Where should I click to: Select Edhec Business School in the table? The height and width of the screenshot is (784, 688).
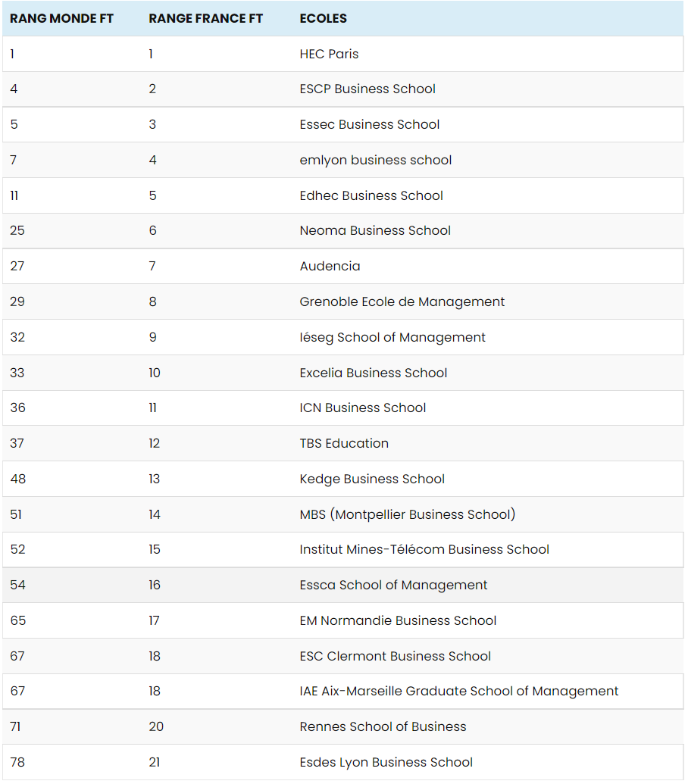(371, 195)
